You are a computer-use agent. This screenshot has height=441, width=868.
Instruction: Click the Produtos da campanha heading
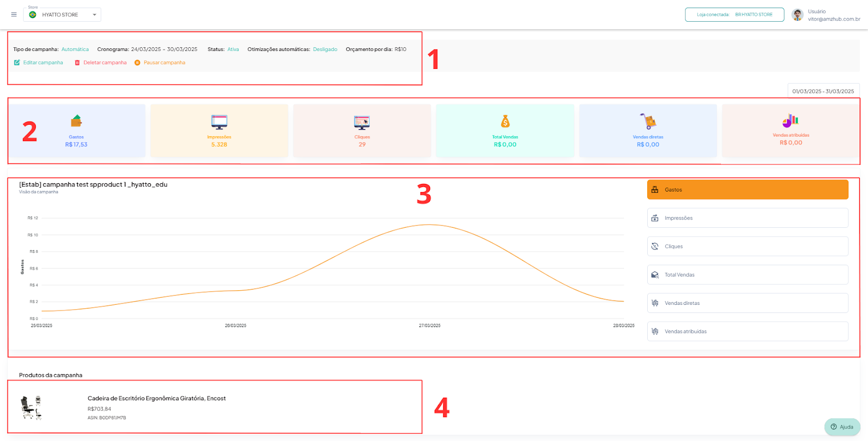pos(50,375)
